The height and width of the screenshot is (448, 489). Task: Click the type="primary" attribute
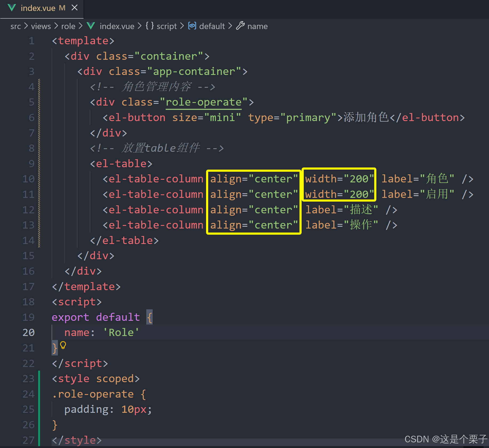click(292, 118)
